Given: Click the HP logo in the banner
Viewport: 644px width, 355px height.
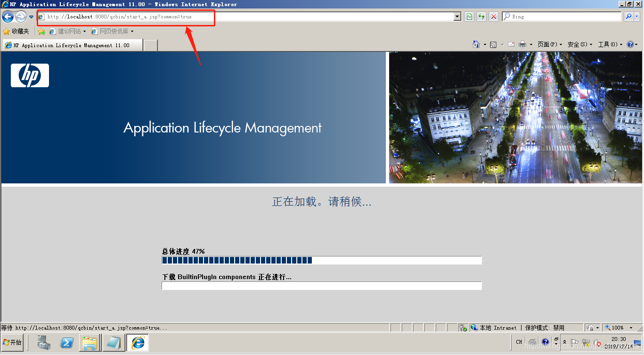Looking at the screenshot, I should tap(30, 75).
